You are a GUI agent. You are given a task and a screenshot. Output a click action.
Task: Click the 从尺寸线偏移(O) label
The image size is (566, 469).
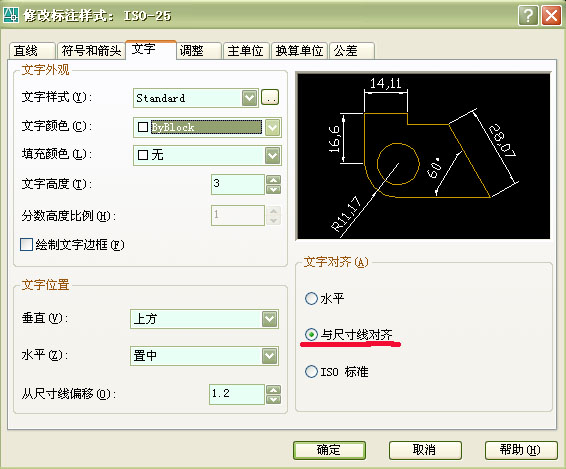pos(69,394)
